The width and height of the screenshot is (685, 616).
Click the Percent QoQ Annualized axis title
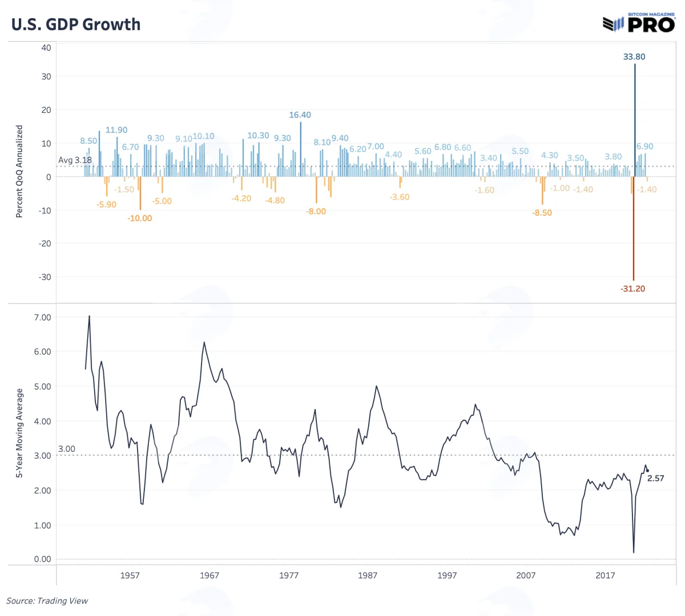point(19,171)
